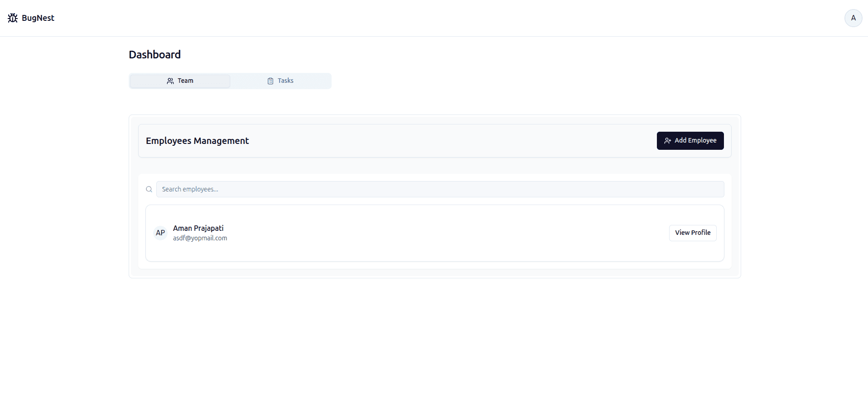Click the magnifying glass search icon
The image size is (868, 420).
coord(149,189)
